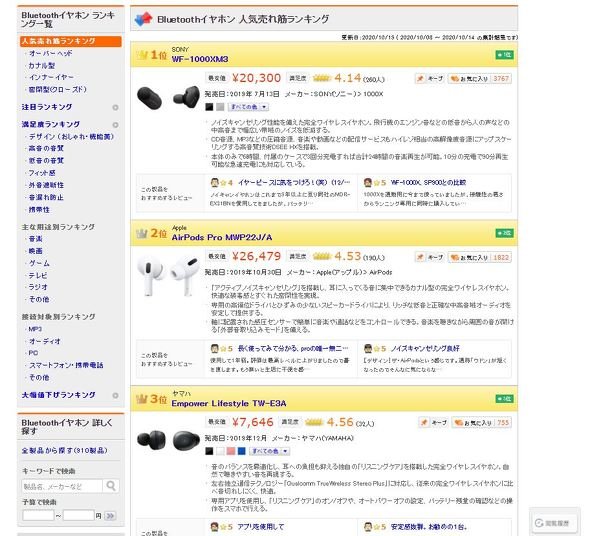Open ラジオ usage ranking link

click(38, 287)
